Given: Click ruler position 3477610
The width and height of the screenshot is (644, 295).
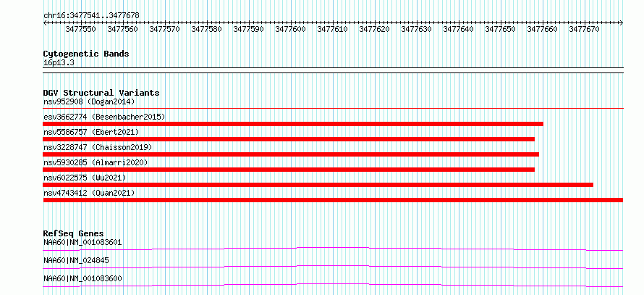Looking at the screenshot, I should tap(332, 29).
